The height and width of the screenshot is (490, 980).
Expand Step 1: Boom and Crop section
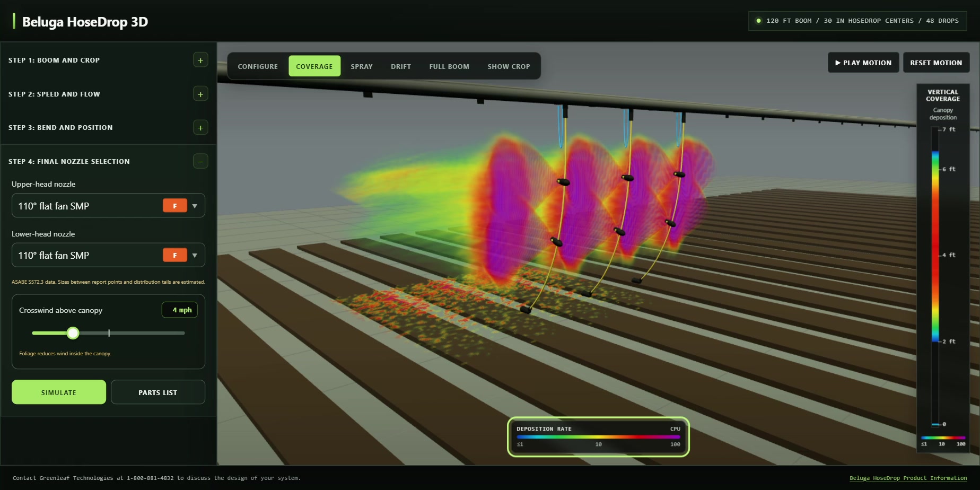click(x=200, y=60)
